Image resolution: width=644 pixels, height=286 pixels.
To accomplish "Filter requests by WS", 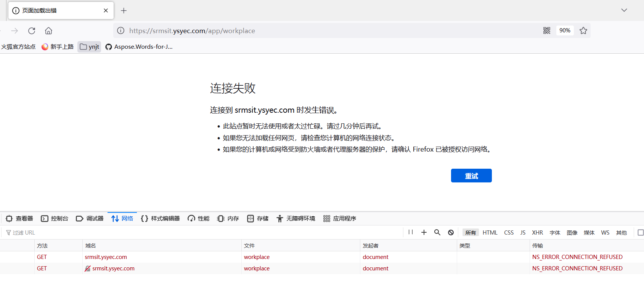I will [605, 233].
